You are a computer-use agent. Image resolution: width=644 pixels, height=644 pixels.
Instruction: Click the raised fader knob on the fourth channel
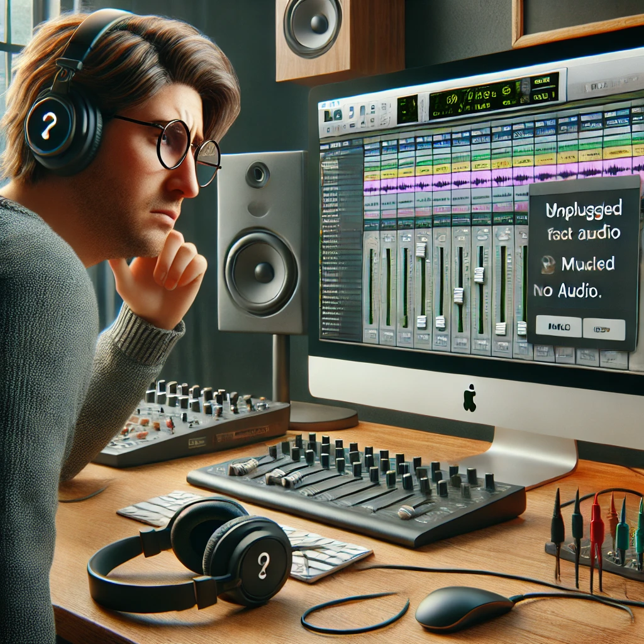[x=421, y=249]
